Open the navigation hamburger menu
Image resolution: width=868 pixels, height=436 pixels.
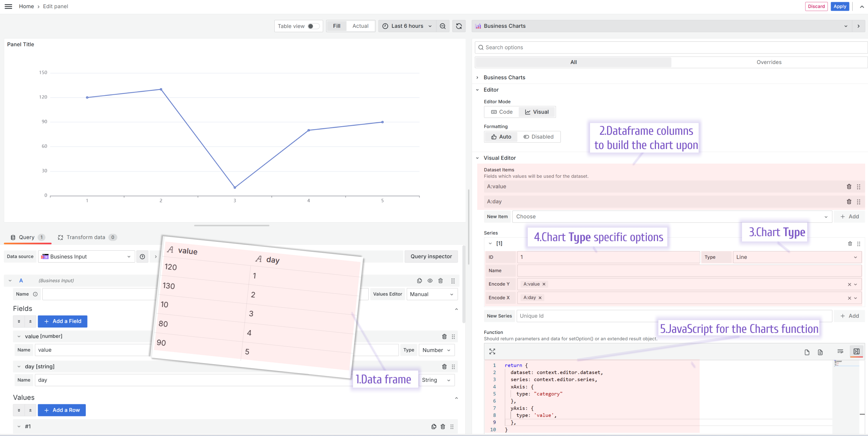click(x=8, y=6)
